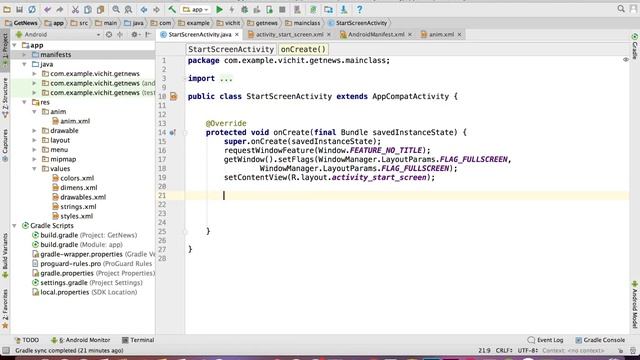Expand the collapsed import statement
The height and width of the screenshot is (360, 640).
pos(226,78)
